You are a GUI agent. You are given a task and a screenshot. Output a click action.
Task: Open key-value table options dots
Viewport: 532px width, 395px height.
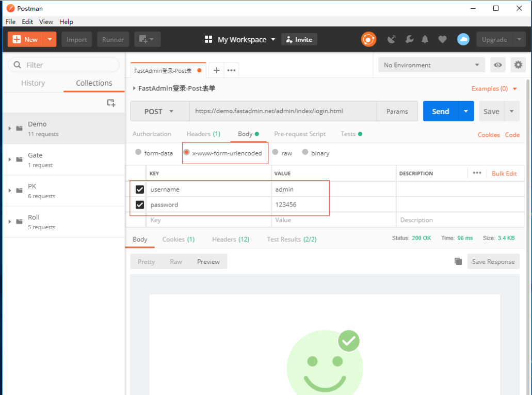tap(477, 173)
